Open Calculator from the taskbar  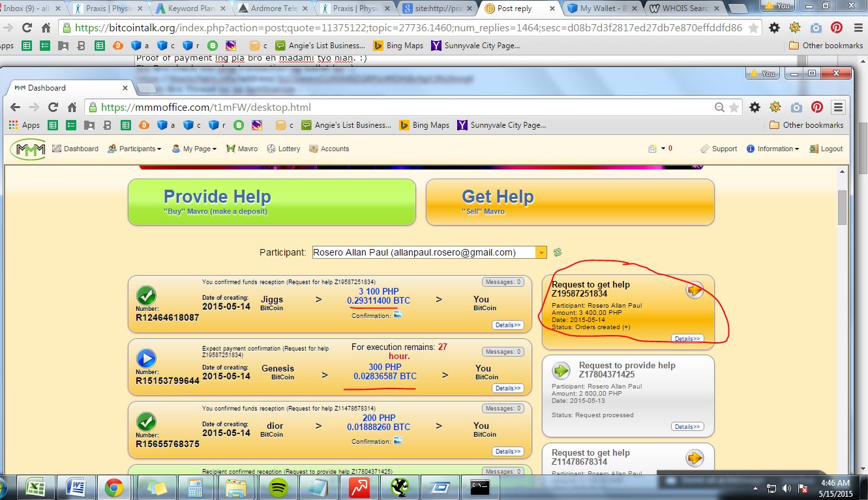(195, 488)
